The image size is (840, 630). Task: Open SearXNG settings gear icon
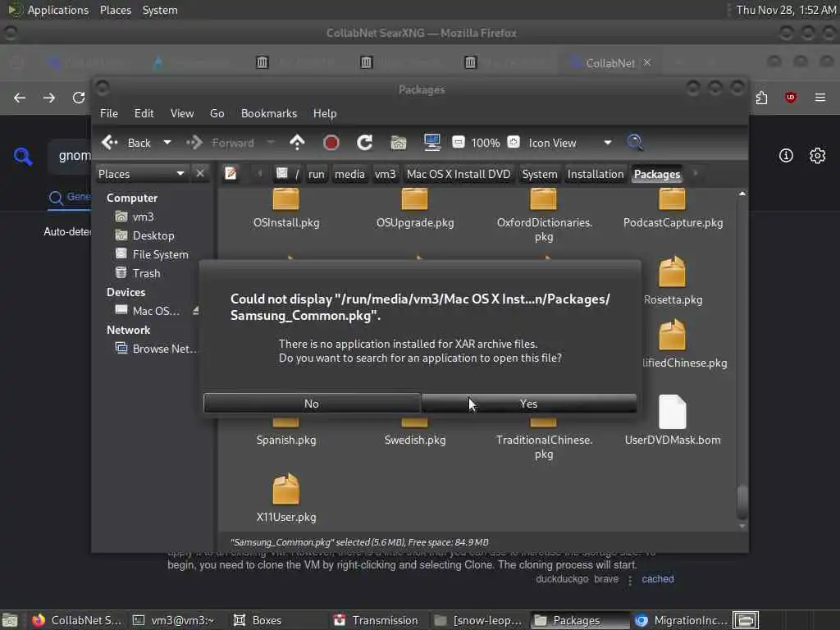tap(817, 155)
